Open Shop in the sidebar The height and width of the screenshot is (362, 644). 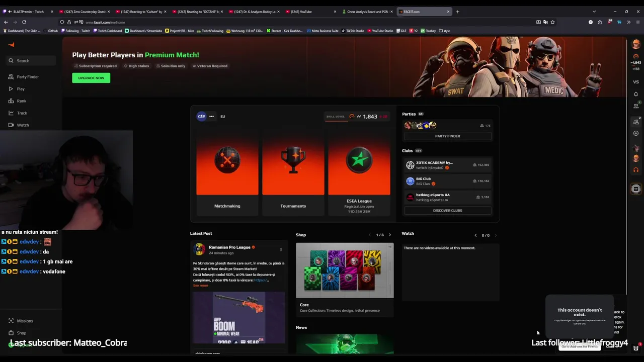(x=22, y=333)
